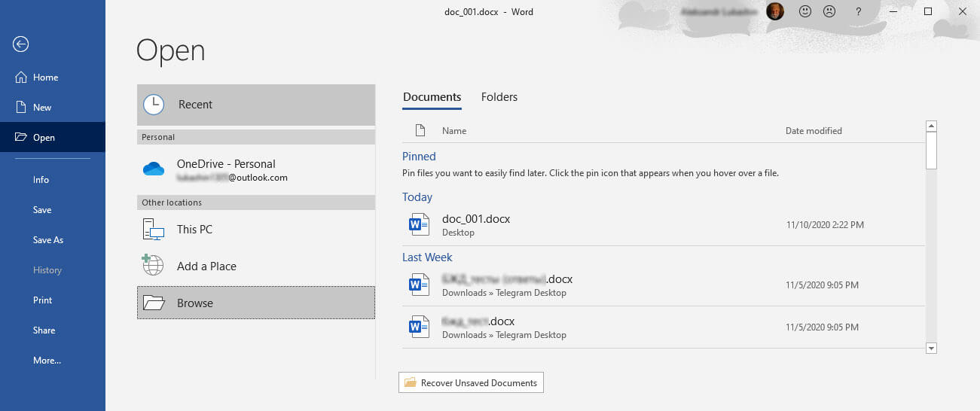Click the Today section heading
980x411 pixels.
pos(417,197)
